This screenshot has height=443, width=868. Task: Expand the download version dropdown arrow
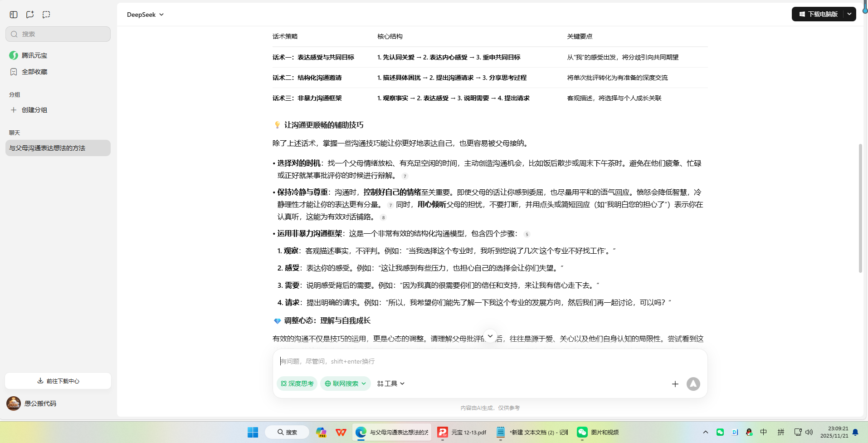coord(849,14)
